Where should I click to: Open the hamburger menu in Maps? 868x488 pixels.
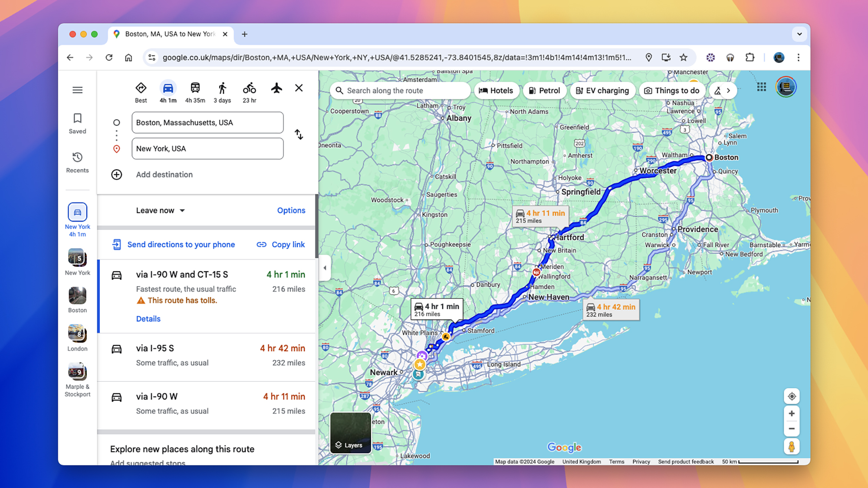[x=77, y=90]
